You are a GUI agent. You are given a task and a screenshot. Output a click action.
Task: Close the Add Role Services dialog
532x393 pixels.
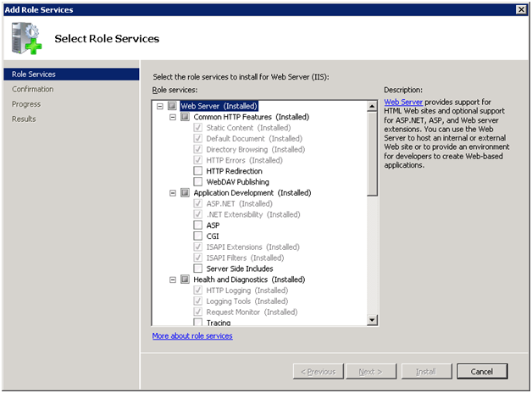coord(521,9)
